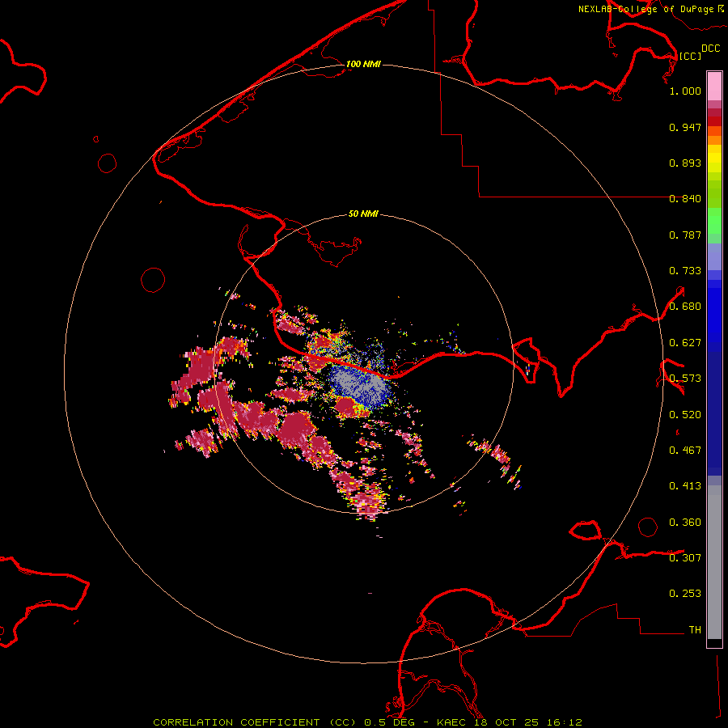Select the "0.307" legend value

(685, 558)
